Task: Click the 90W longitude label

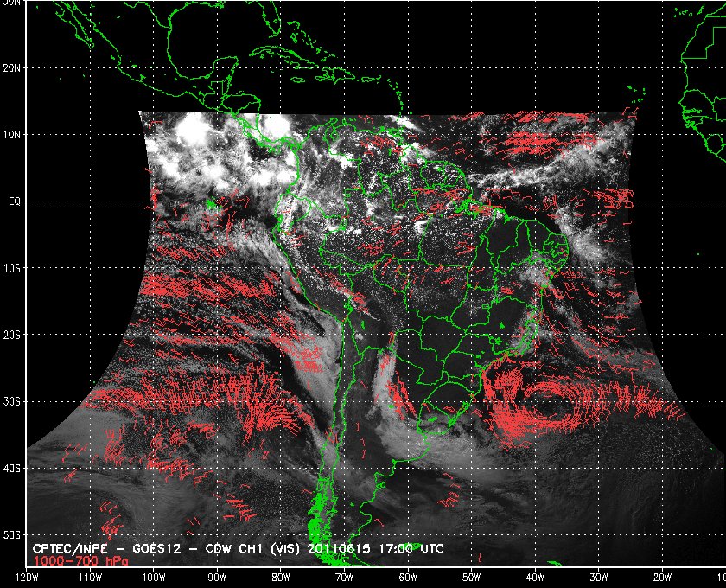Action: coord(217,578)
